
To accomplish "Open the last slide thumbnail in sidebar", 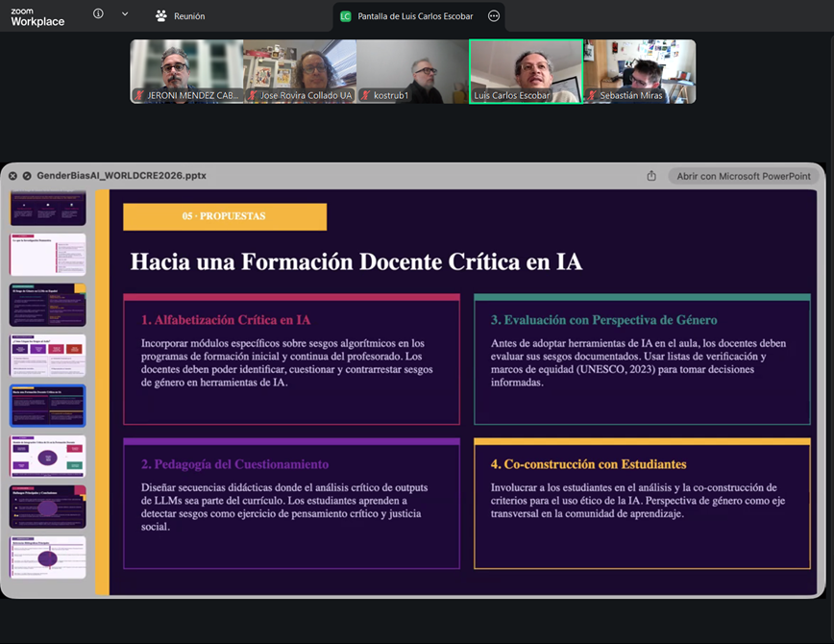I will pos(48,557).
